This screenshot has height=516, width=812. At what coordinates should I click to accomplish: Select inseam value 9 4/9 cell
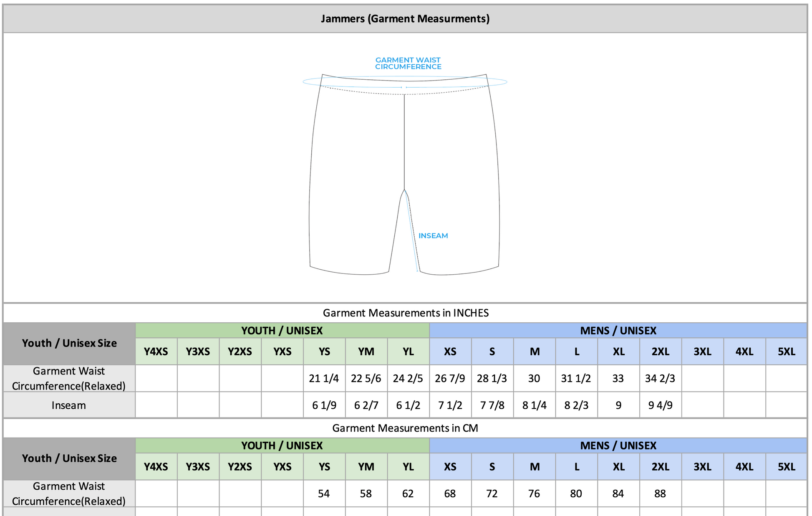660,405
